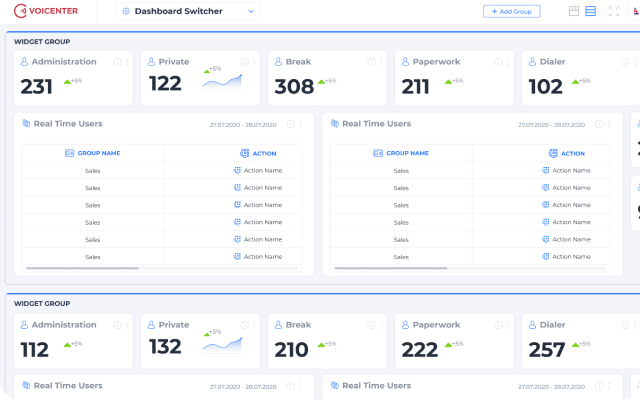
Task: Click info icon on second Private card
Action: click(244, 325)
